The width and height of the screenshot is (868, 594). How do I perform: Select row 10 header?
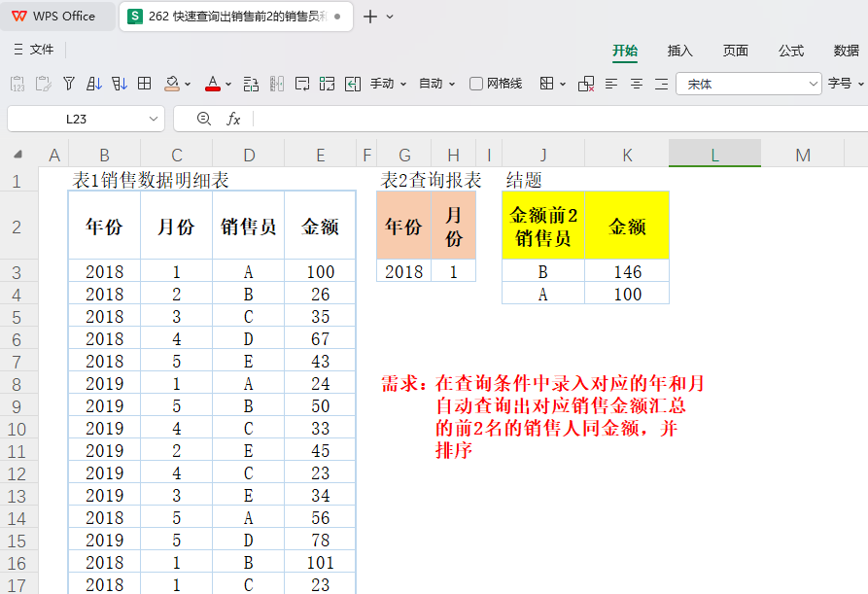(x=17, y=429)
